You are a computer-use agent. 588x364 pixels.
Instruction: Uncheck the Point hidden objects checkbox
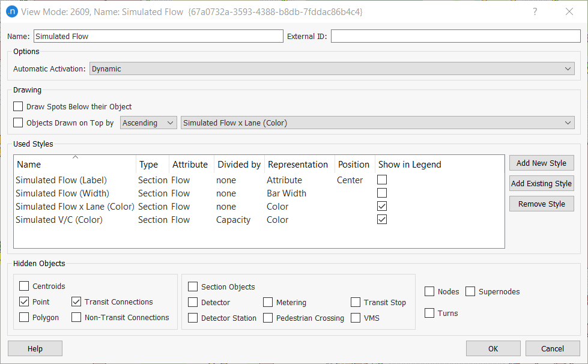24,302
